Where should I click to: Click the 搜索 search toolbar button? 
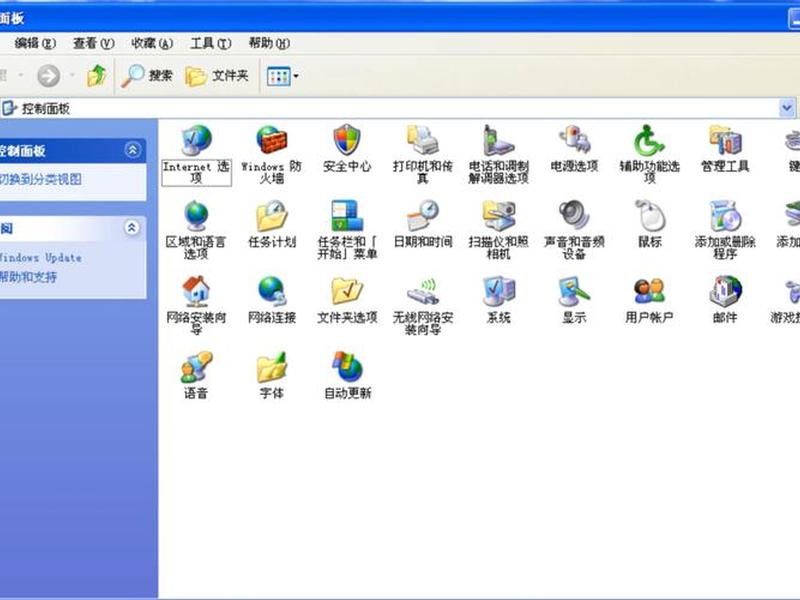147,76
